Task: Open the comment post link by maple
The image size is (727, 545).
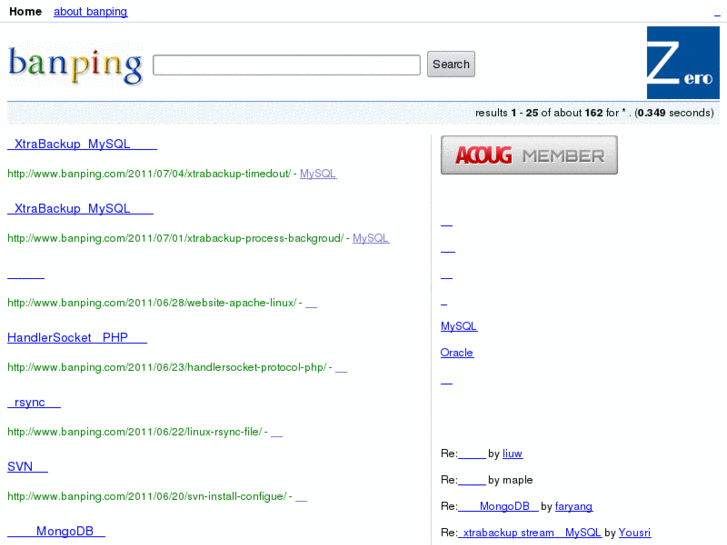Action: point(472,480)
